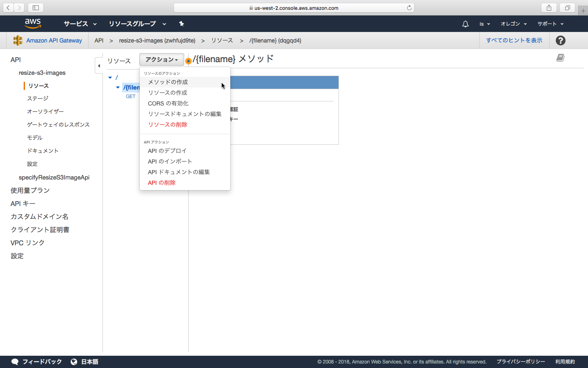This screenshot has width=588, height=368.
Task: Open モデル in the sidebar
Action: click(35, 138)
